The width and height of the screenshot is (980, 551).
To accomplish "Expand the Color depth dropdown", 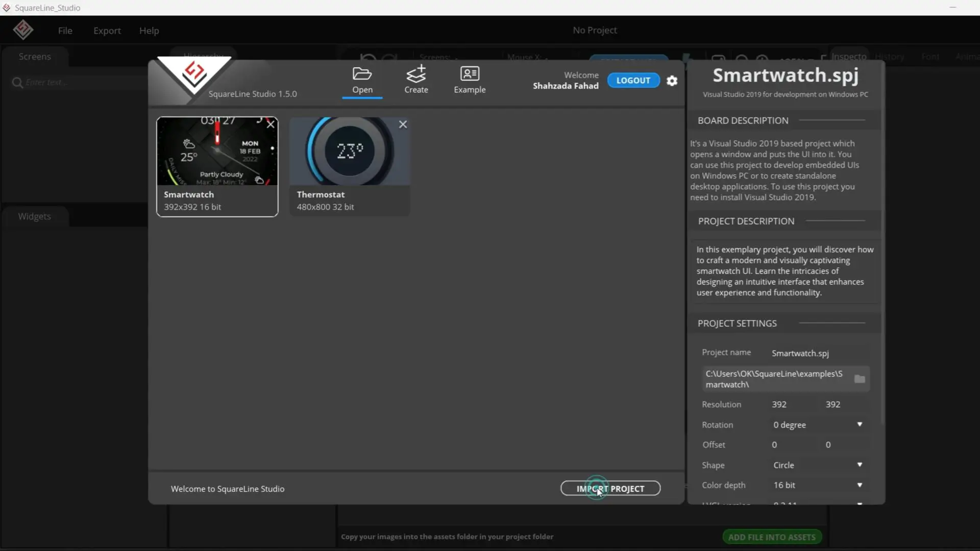I will [x=818, y=485].
